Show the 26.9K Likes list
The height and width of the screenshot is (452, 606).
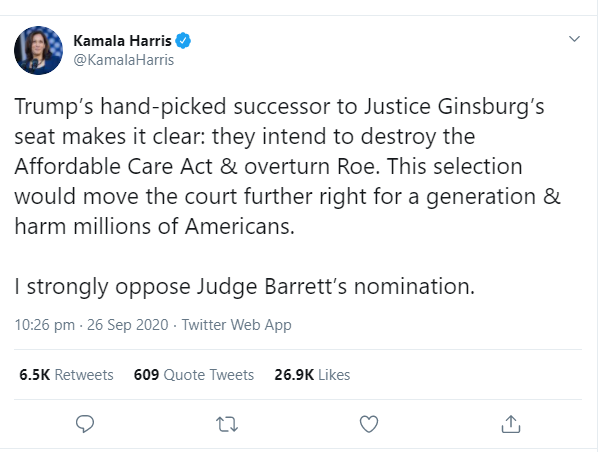(312, 375)
